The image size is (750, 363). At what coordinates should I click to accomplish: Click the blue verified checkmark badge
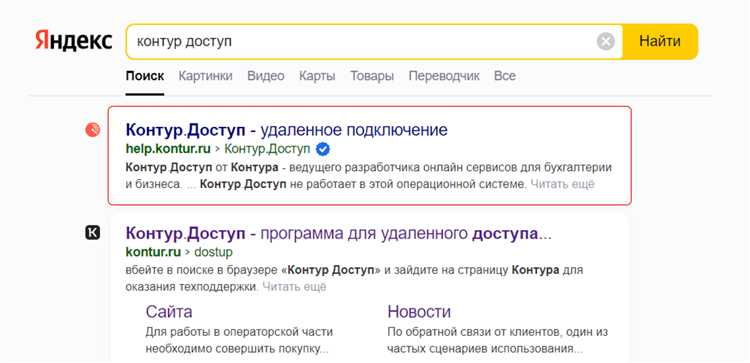[x=323, y=149]
